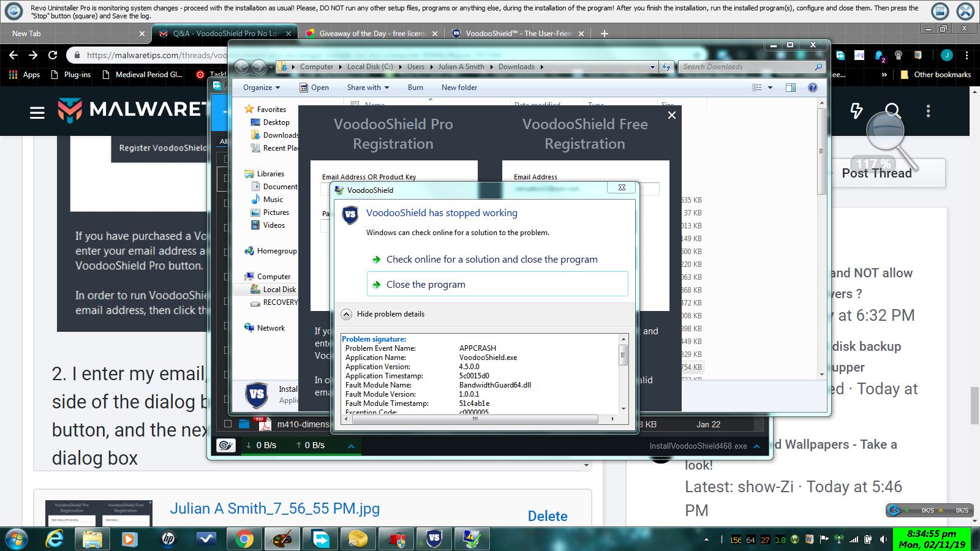The width and height of the screenshot is (980, 551).
Task: Click the Delete attachment link
Action: 548,516
